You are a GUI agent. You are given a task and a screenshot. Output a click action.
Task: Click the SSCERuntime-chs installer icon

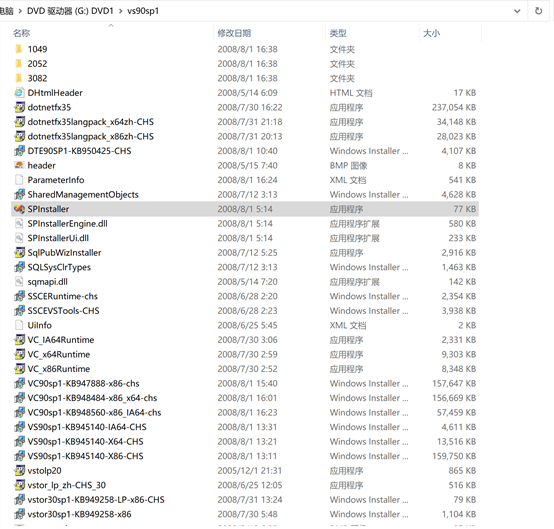[19, 296]
